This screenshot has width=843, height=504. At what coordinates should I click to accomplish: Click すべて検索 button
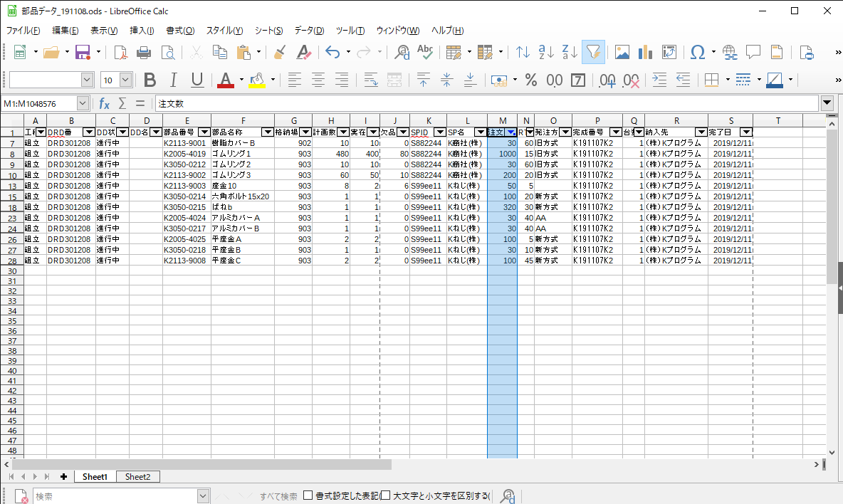click(278, 496)
